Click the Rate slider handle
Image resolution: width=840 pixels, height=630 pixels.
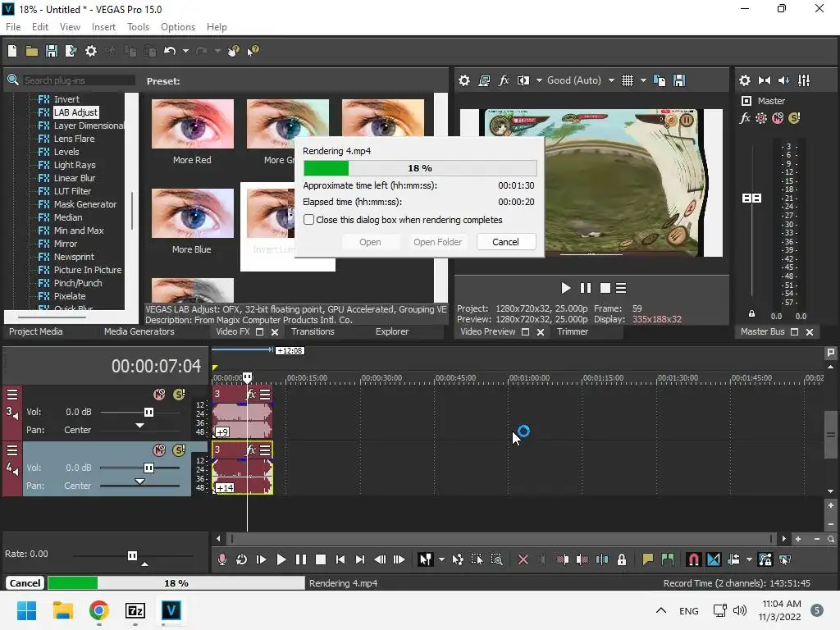[x=132, y=555]
